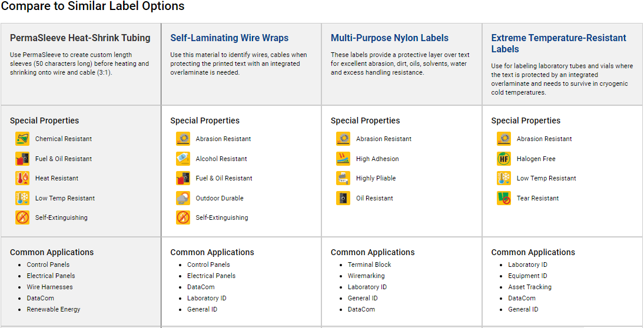Image resolution: width=644 pixels, height=328 pixels.
Task: Click the Tear Resistant icon
Action: click(504, 198)
